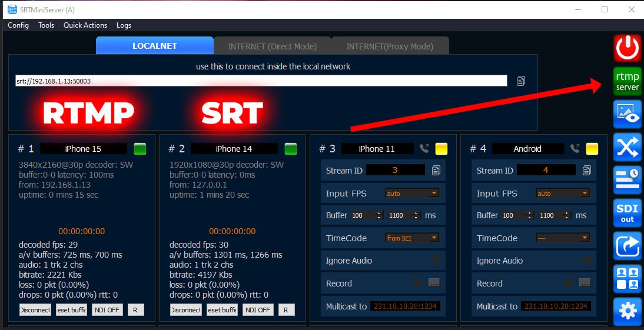Switch to the LOCALNET tab

point(155,46)
